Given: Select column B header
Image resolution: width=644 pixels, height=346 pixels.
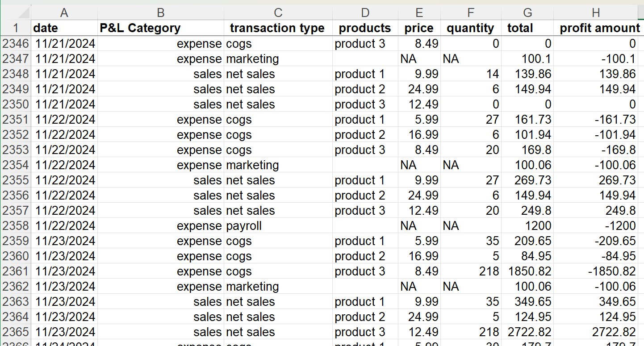Looking at the screenshot, I should 160,13.
